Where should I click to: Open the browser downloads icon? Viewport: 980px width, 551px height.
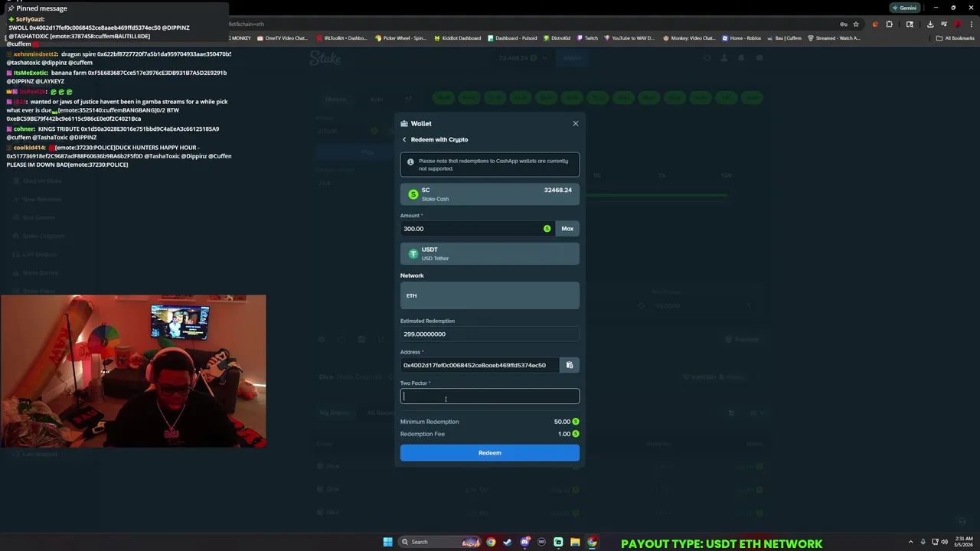(x=929, y=24)
